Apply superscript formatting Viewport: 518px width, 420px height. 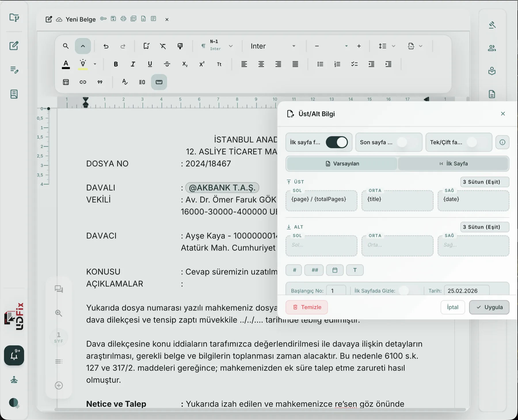(x=202, y=64)
